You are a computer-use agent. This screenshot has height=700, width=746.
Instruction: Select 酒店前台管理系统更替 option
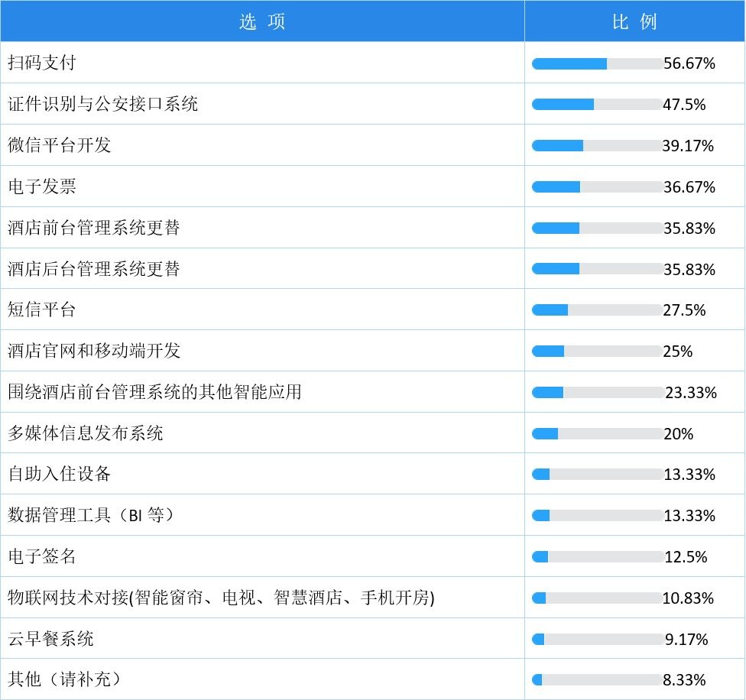coord(94,227)
